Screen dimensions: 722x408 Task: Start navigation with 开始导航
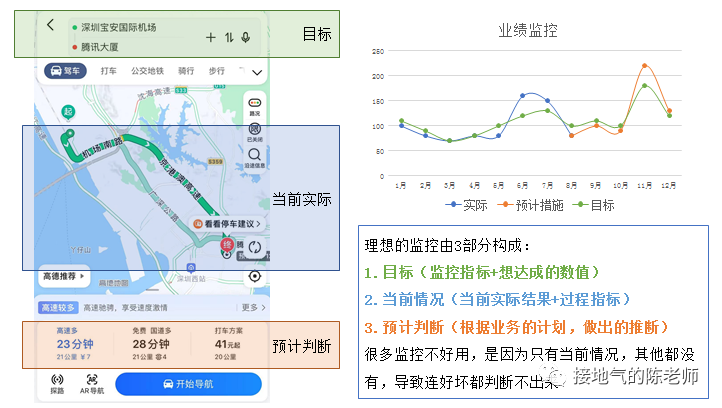point(188,384)
